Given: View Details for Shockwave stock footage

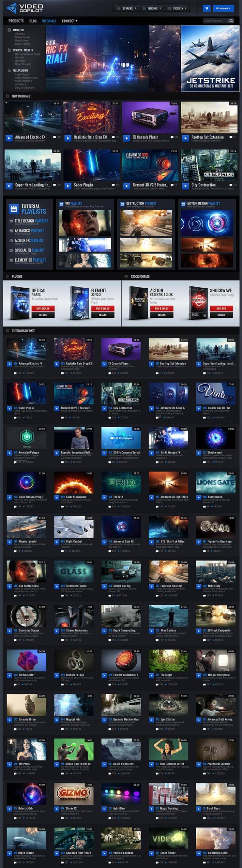Looking at the screenshot, I should (221, 315).
